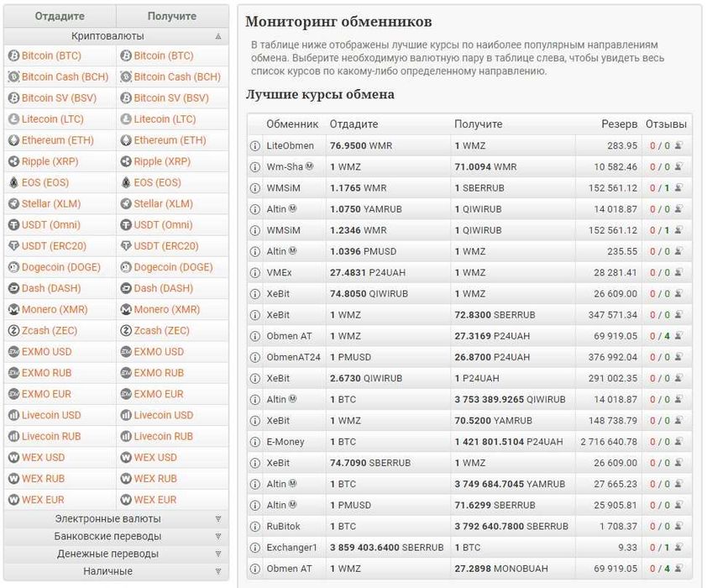This screenshot has width=707, height=588.
Task: Expand the Банковские переводы section
Action: [218, 537]
